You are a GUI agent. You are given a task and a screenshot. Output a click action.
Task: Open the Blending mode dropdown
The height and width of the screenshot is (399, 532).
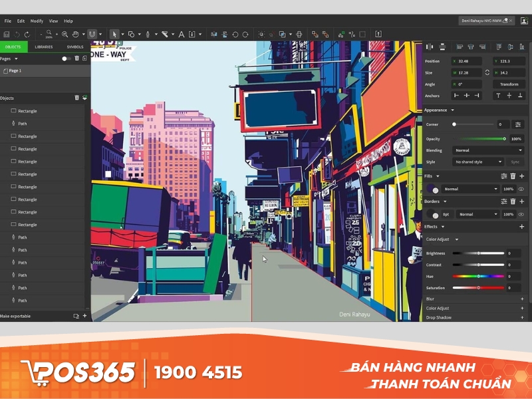(488, 150)
